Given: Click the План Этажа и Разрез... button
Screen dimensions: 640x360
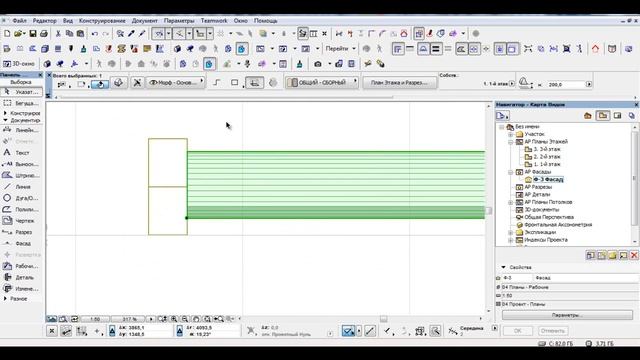Looking at the screenshot, I should [x=400, y=83].
